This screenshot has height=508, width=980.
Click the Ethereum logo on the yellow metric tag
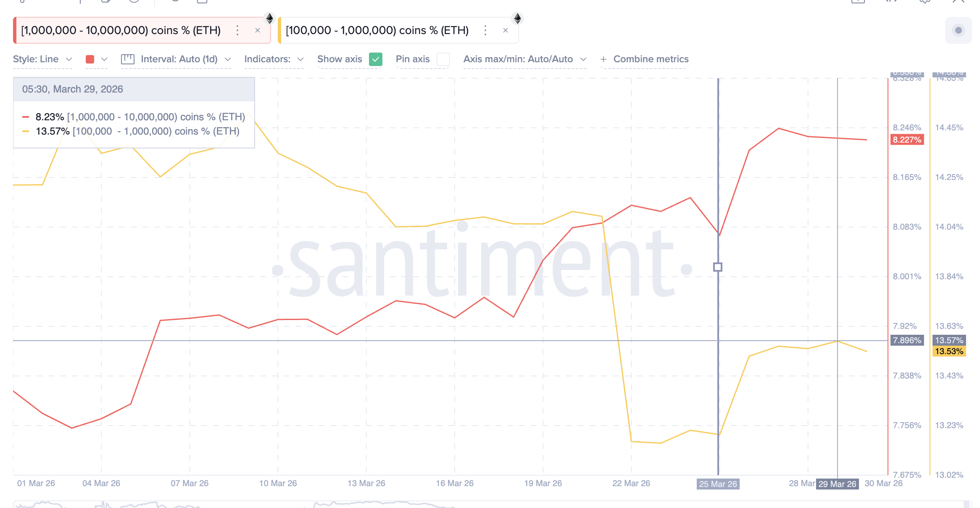(x=517, y=19)
